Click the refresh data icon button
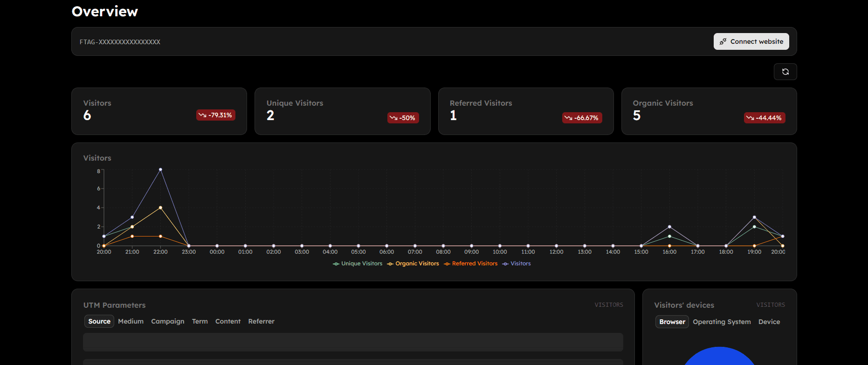The height and width of the screenshot is (365, 868). pyautogui.click(x=785, y=72)
